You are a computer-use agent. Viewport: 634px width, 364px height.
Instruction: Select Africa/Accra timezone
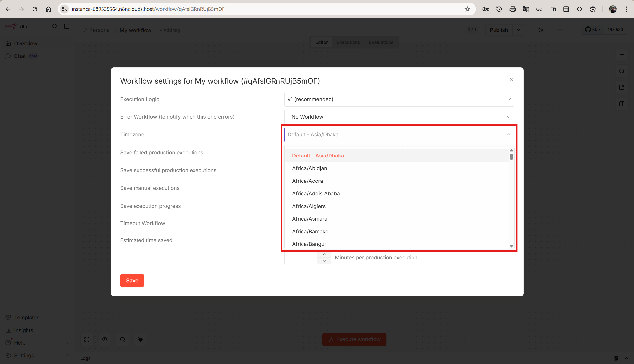(x=396, y=181)
